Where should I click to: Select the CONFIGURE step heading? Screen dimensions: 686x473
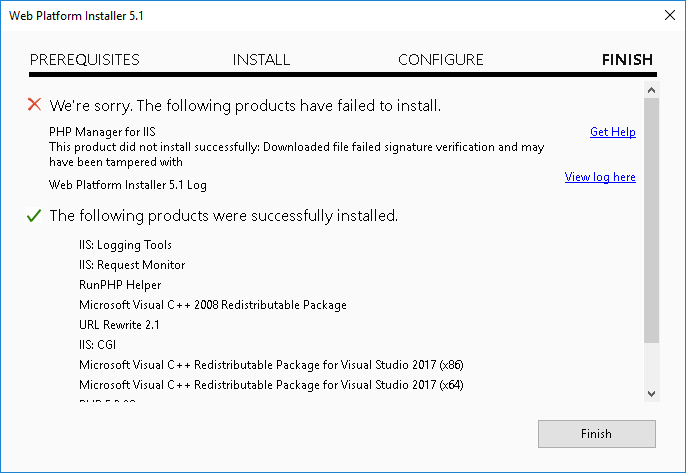(x=441, y=60)
